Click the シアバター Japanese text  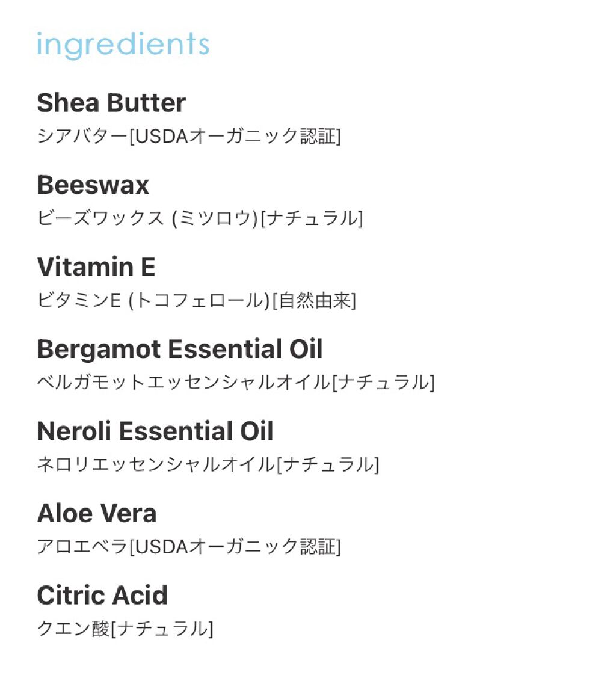pyautogui.click(x=82, y=137)
